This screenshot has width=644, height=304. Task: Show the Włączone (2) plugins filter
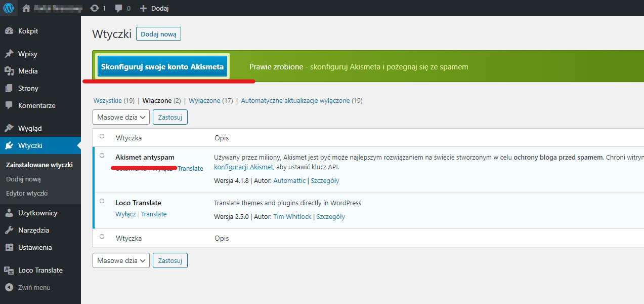click(x=162, y=100)
